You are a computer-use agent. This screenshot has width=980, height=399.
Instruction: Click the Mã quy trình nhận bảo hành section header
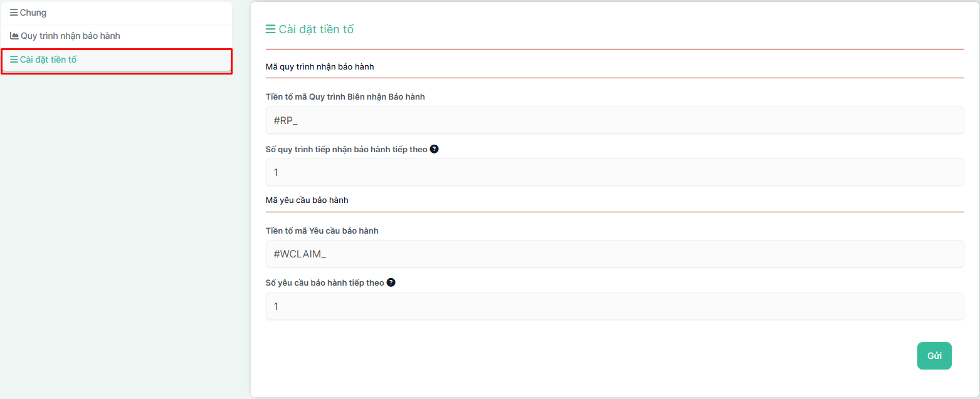pyautogui.click(x=320, y=66)
